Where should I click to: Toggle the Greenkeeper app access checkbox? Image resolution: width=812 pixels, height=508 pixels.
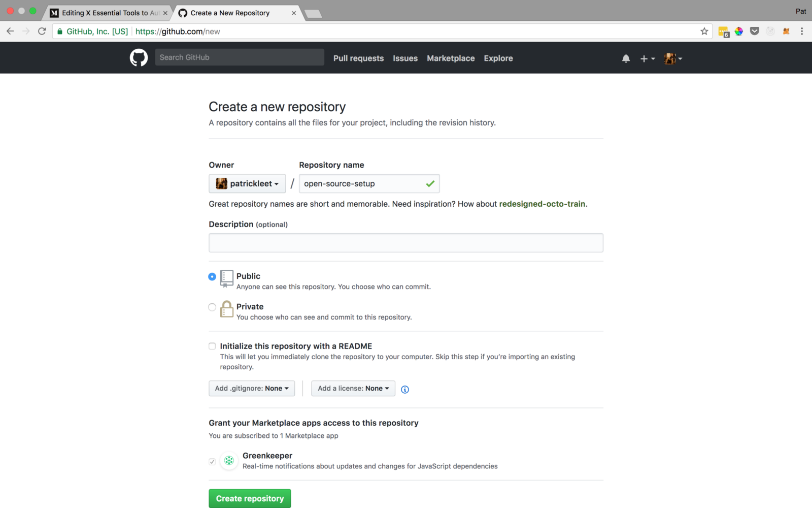(x=212, y=462)
